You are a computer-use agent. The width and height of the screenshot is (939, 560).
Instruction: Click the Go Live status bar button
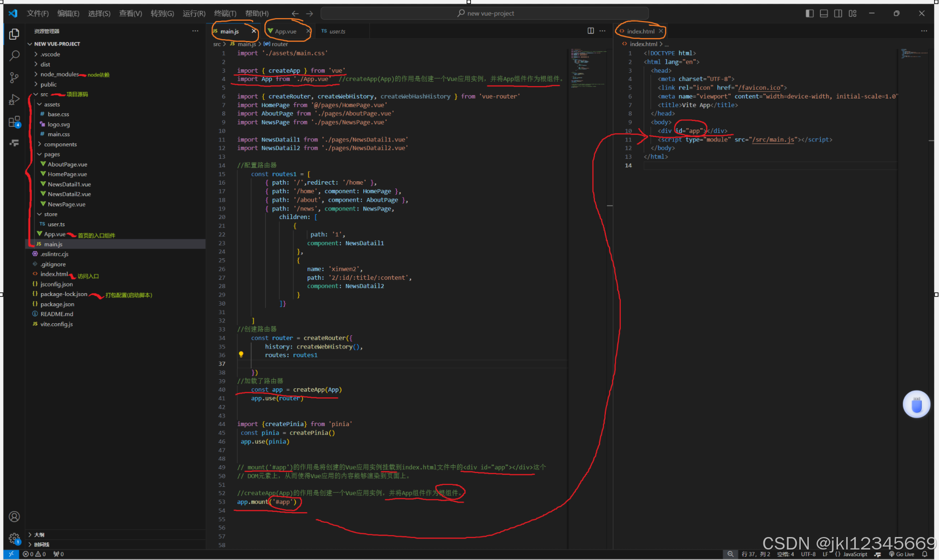pyautogui.click(x=902, y=554)
